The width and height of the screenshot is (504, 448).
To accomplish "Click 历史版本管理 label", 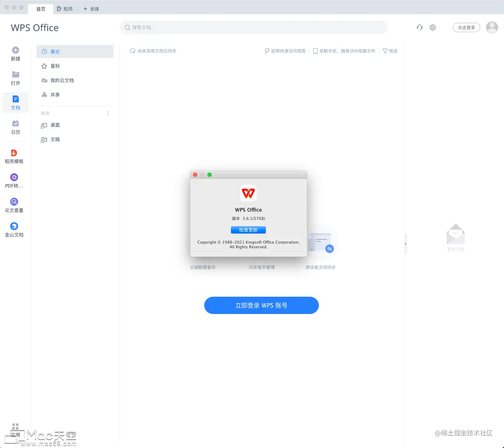I will tap(262, 267).
